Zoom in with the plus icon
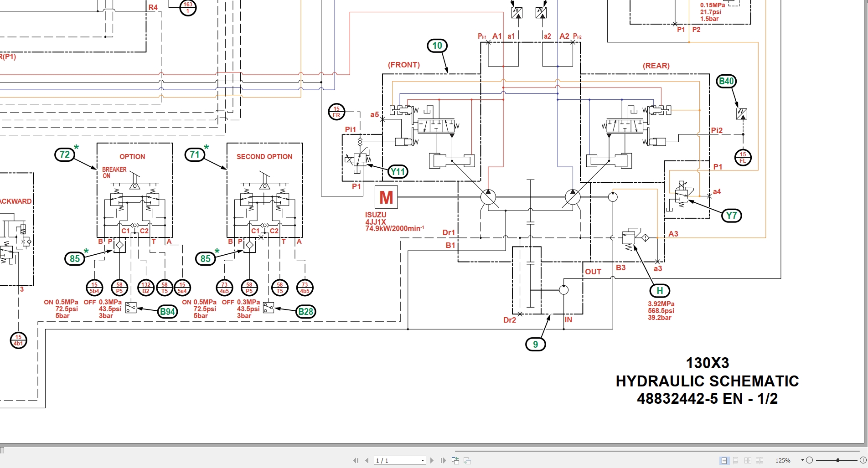Screen dimensions: 868x468 click(x=863, y=460)
